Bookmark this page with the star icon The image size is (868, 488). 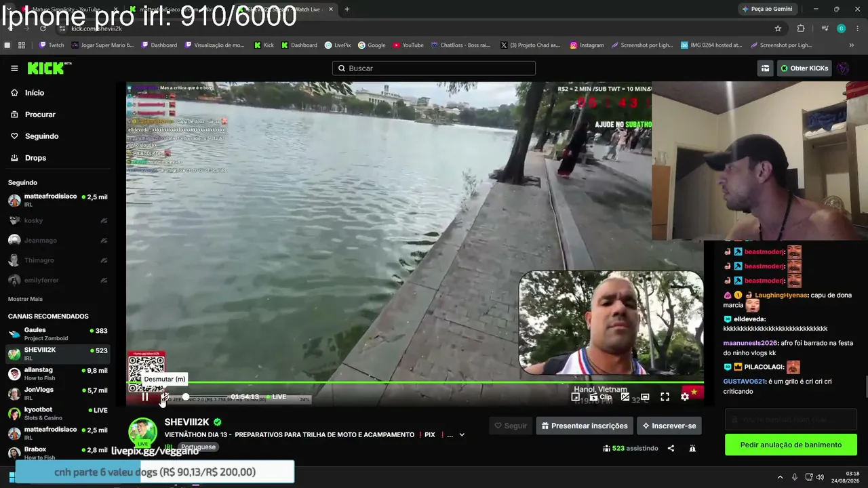778,28
